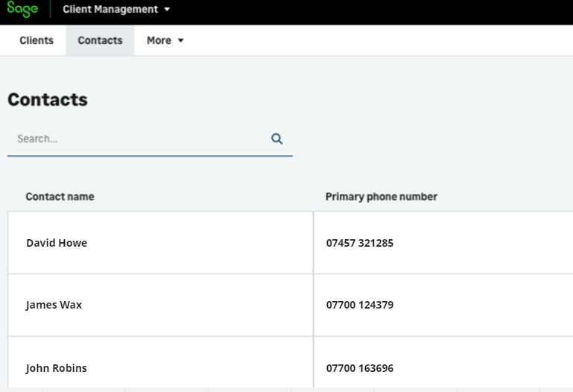This screenshot has width=573, height=392.
Task: Open the David Howe contact
Action: (x=57, y=243)
